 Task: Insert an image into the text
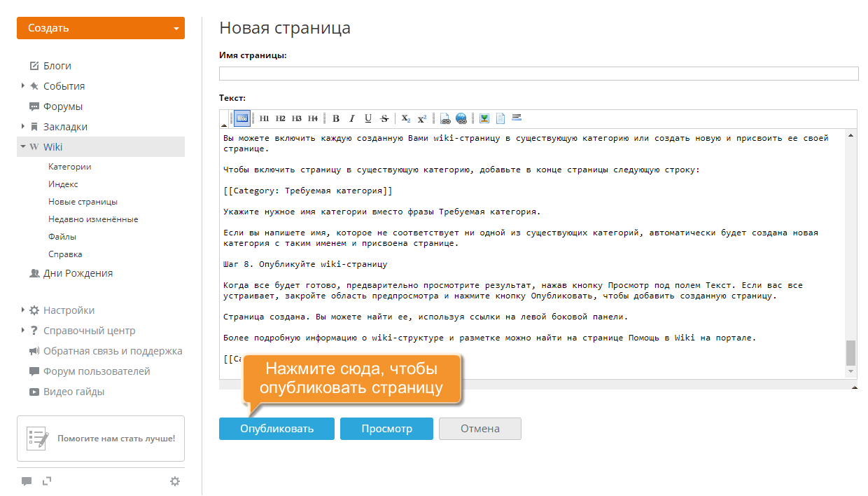click(484, 118)
